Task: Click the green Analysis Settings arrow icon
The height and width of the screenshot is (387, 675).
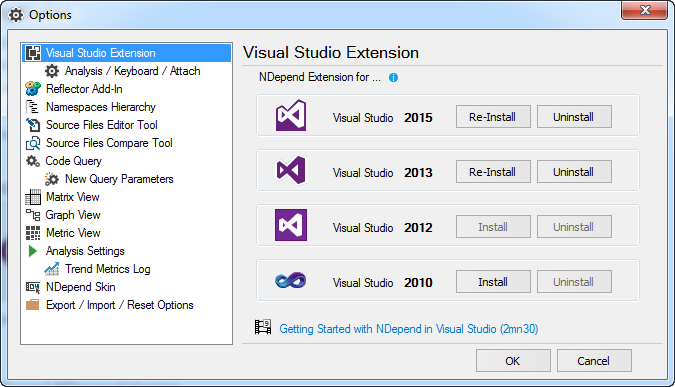Action: pyautogui.click(x=33, y=251)
